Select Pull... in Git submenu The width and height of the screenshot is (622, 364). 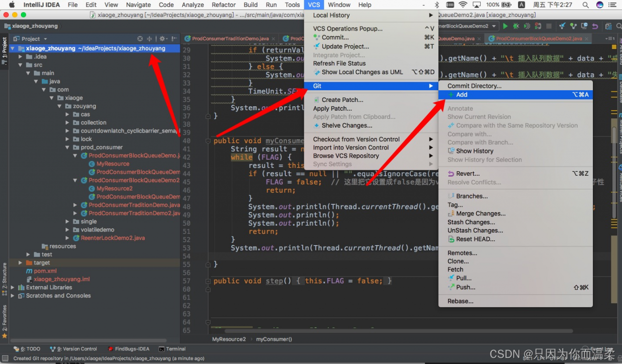pos(516,278)
